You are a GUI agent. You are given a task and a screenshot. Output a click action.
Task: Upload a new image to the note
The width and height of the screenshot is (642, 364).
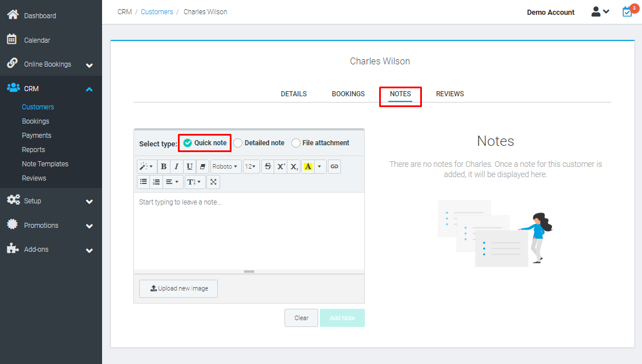coord(178,289)
